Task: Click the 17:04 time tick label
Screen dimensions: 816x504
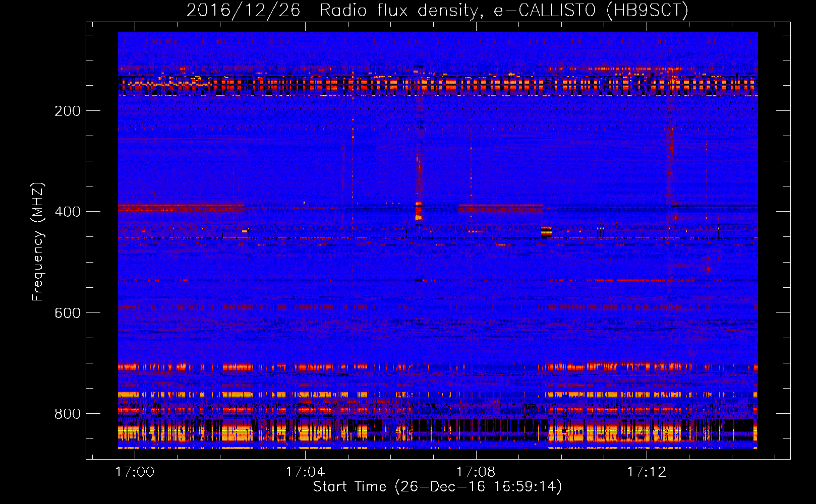Action: (305, 472)
